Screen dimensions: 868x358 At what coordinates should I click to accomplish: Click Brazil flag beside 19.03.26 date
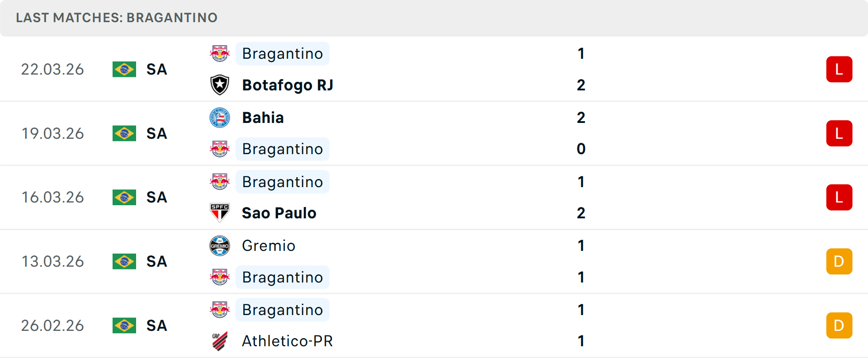coord(124,133)
